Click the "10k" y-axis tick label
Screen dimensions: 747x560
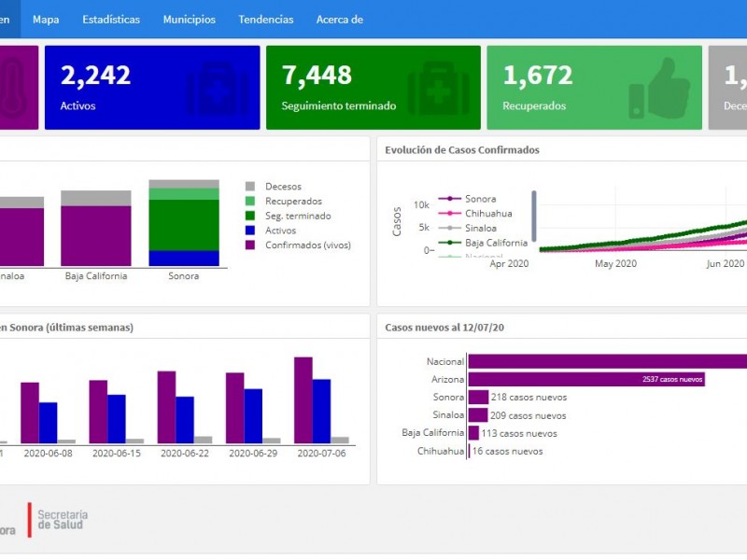click(x=422, y=204)
